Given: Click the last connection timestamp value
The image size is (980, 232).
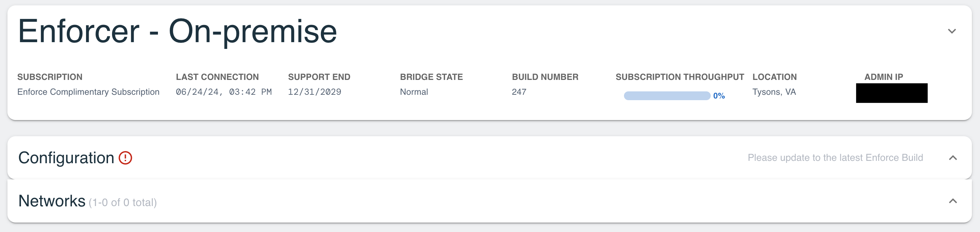Looking at the screenshot, I should coord(224,92).
